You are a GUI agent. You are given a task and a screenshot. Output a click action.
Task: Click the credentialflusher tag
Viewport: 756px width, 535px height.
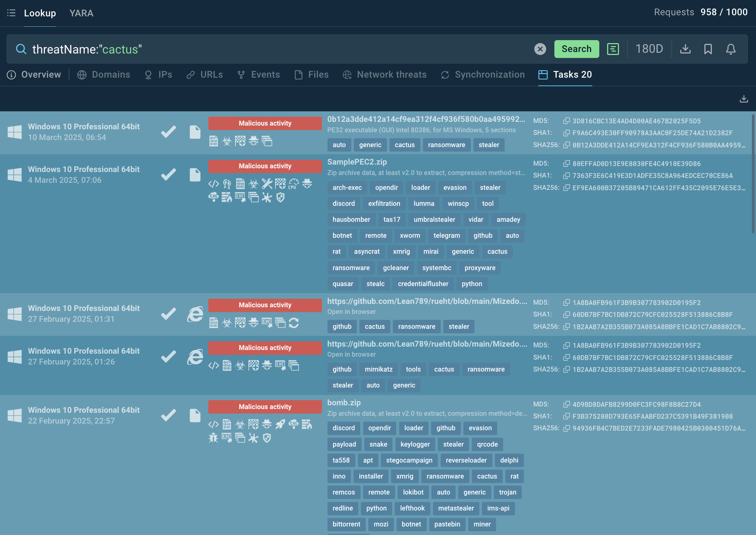[423, 284]
